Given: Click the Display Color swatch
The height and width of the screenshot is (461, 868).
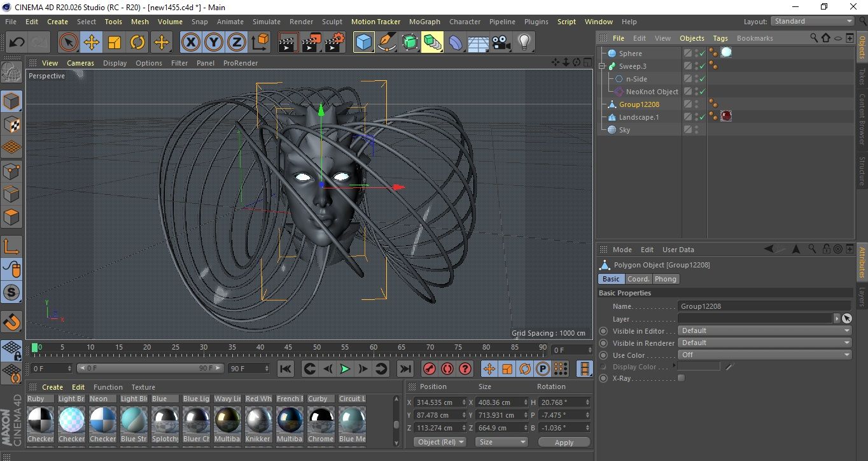Looking at the screenshot, I should pyautogui.click(x=699, y=367).
